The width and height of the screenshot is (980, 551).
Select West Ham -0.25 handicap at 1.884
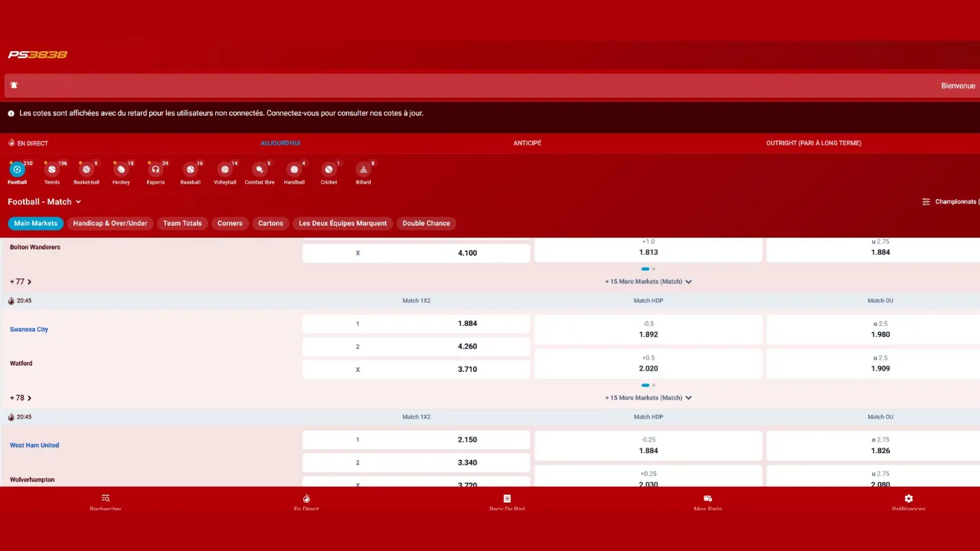tap(648, 446)
